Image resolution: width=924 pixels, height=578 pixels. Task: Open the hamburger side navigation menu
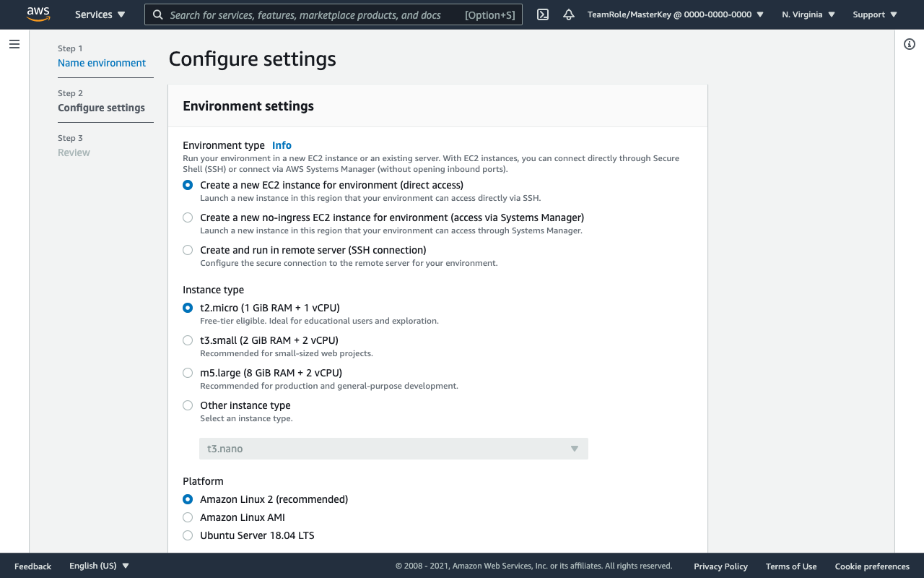pyautogui.click(x=14, y=44)
